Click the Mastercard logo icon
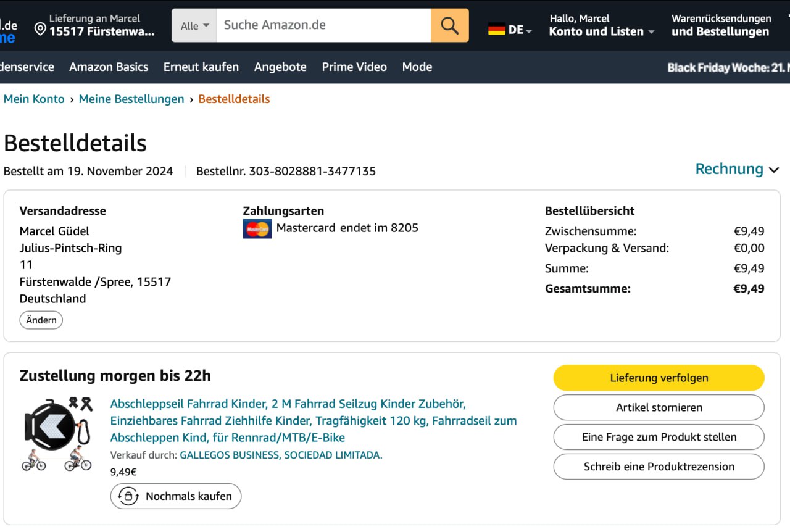This screenshot has width=790, height=532. pyautogui.click(x=257, y=229)
